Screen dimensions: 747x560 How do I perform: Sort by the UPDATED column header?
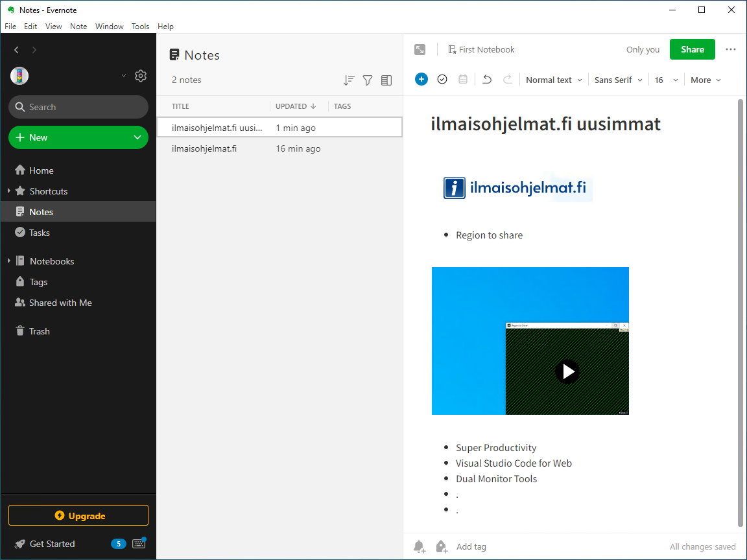click(296, 106)
